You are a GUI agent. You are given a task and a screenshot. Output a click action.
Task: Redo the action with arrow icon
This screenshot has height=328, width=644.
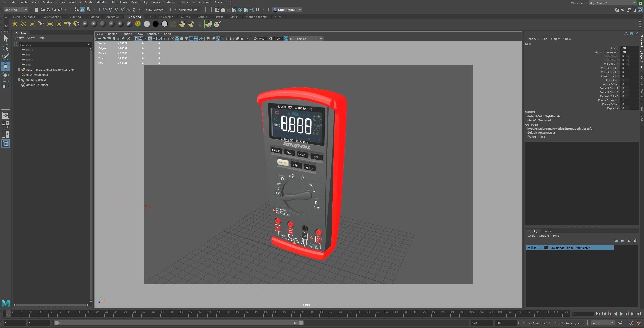[60, 10]
